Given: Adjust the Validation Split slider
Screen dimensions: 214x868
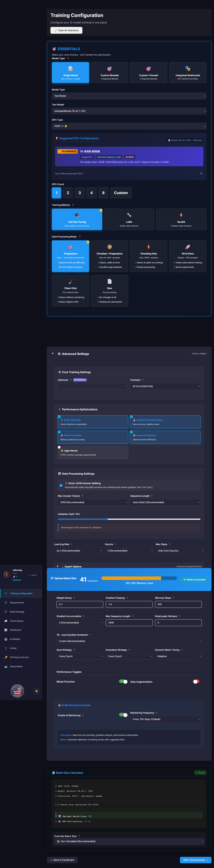Looking at the screenshot, I should pos(107,519).
